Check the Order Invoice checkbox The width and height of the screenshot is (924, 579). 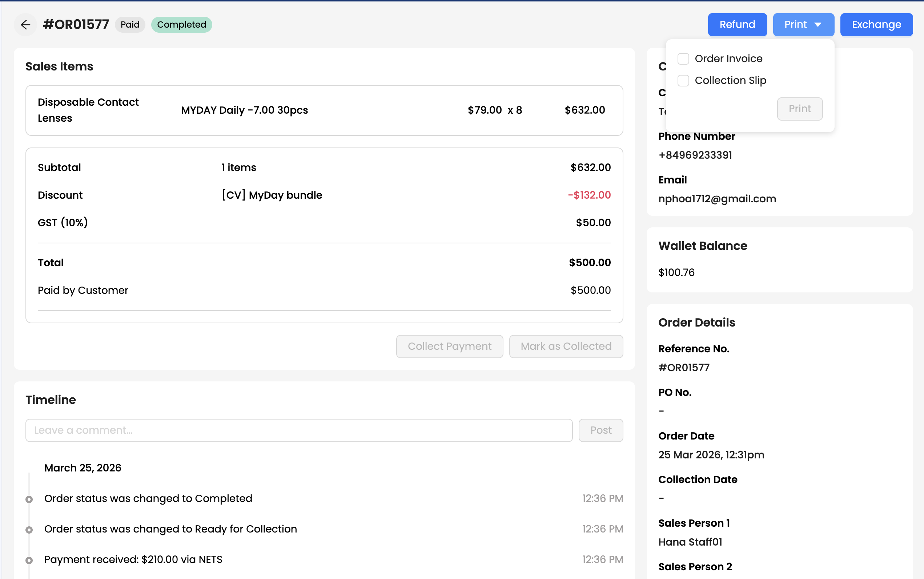[x=683, y=58]
